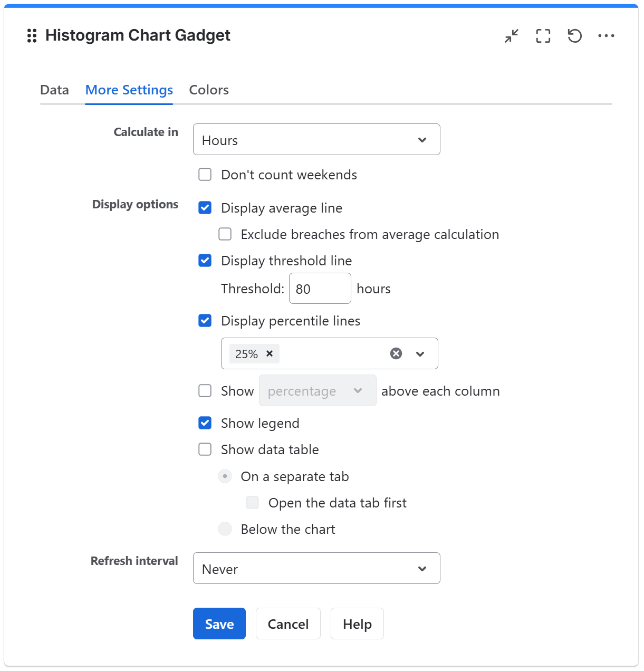Open the gadget more actions menu
Screen dimensions: 644x671
pos(607,36)
